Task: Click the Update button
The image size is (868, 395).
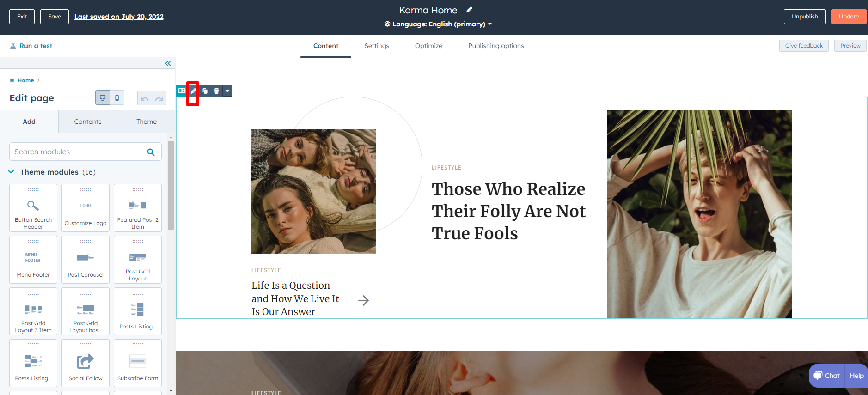Action: 849,17
